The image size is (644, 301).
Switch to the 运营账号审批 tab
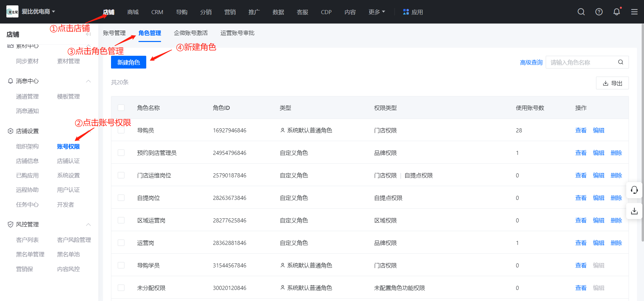[237, 33]
